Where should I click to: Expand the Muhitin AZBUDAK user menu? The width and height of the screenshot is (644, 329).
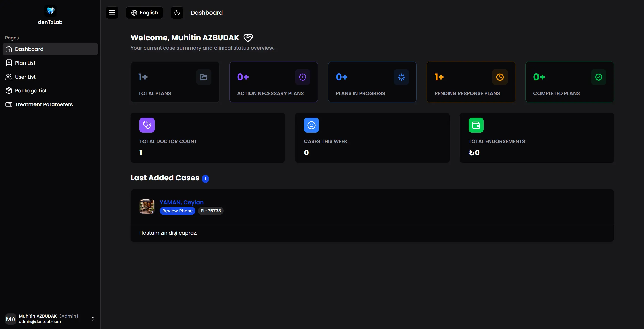tap(93, 319)
